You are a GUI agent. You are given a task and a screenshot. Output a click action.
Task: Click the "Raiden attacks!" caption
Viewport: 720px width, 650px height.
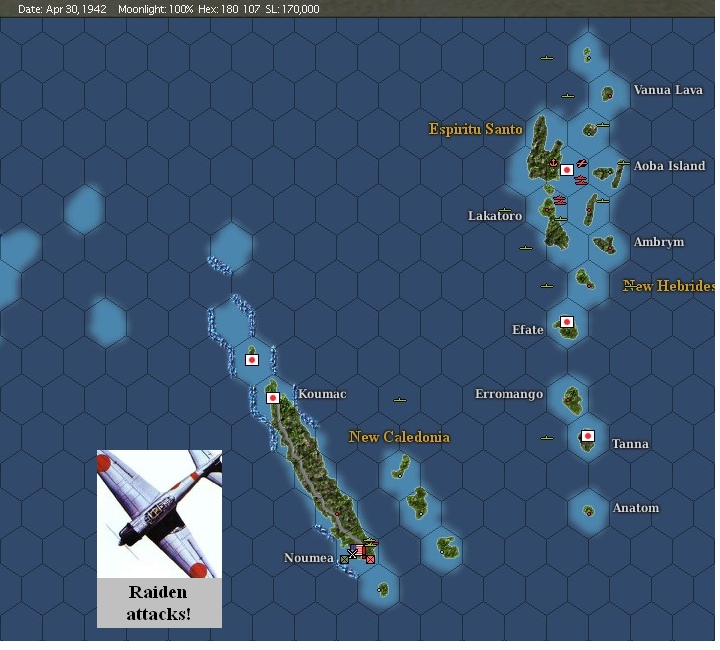(x=158, y=603)
